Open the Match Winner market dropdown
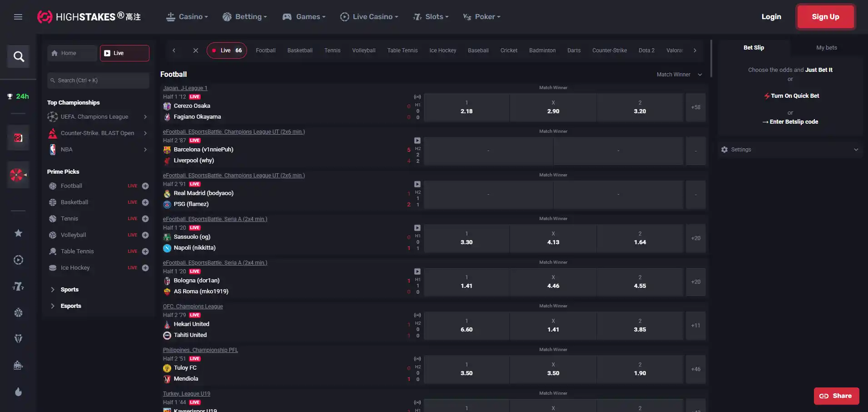The image size is (868, 412). pyautogui.click(x=679, y=75)
